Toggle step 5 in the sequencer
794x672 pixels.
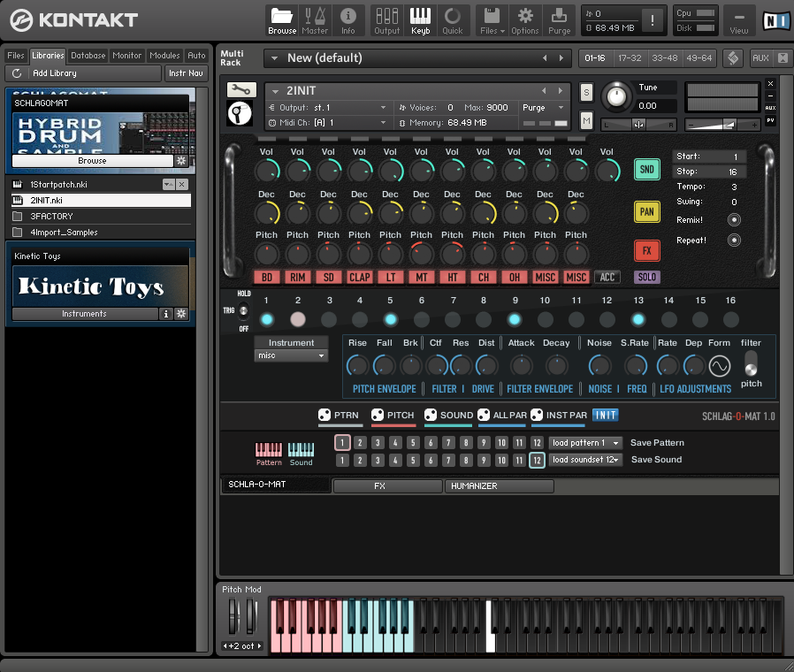(390, 319)
